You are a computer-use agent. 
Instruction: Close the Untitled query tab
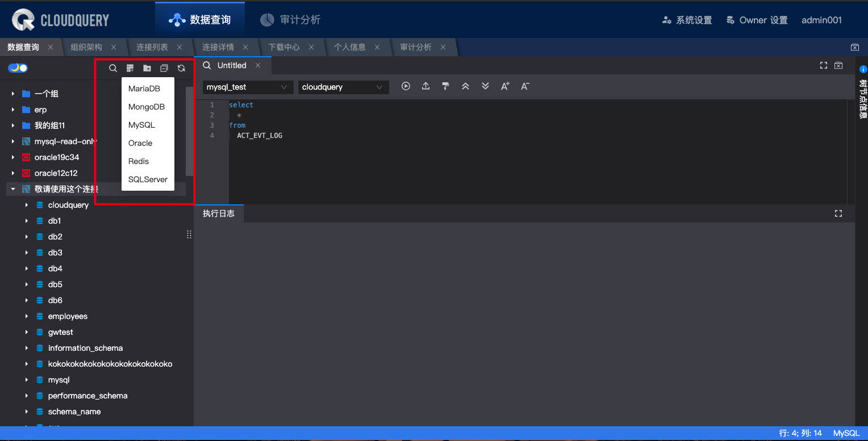coord(258,65)
